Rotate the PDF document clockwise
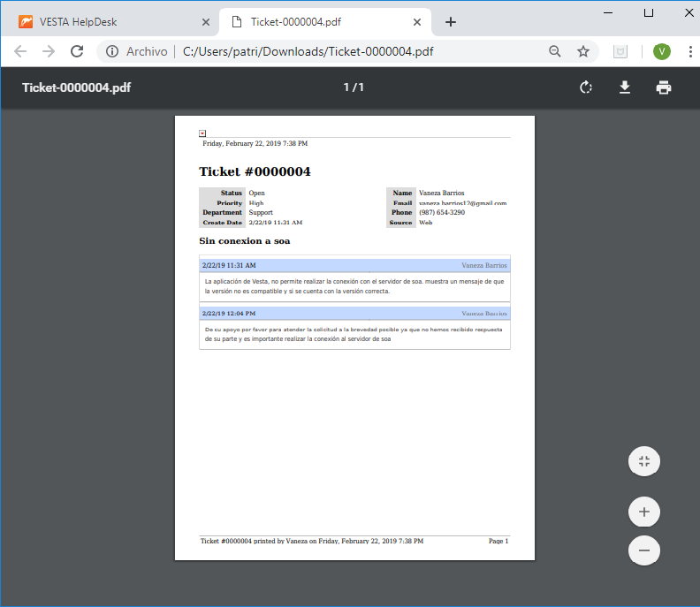700x607 pixels. 585,87
